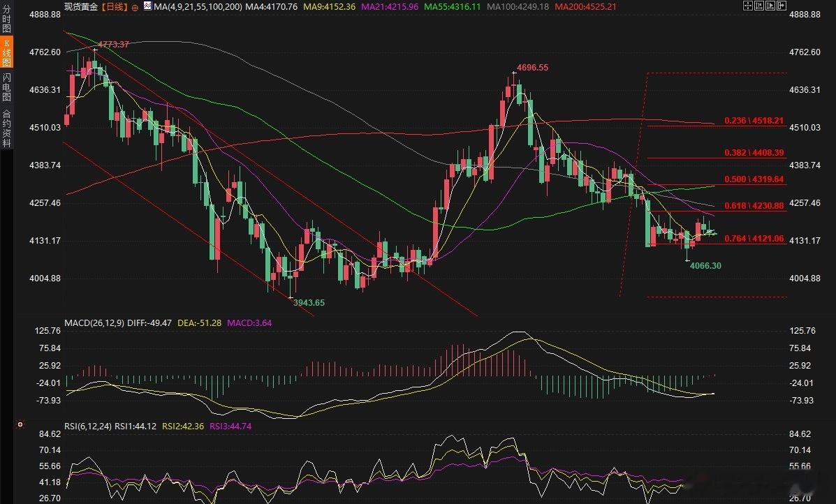Click the small red gear icon beside RSI

click(x=20, y=424)
